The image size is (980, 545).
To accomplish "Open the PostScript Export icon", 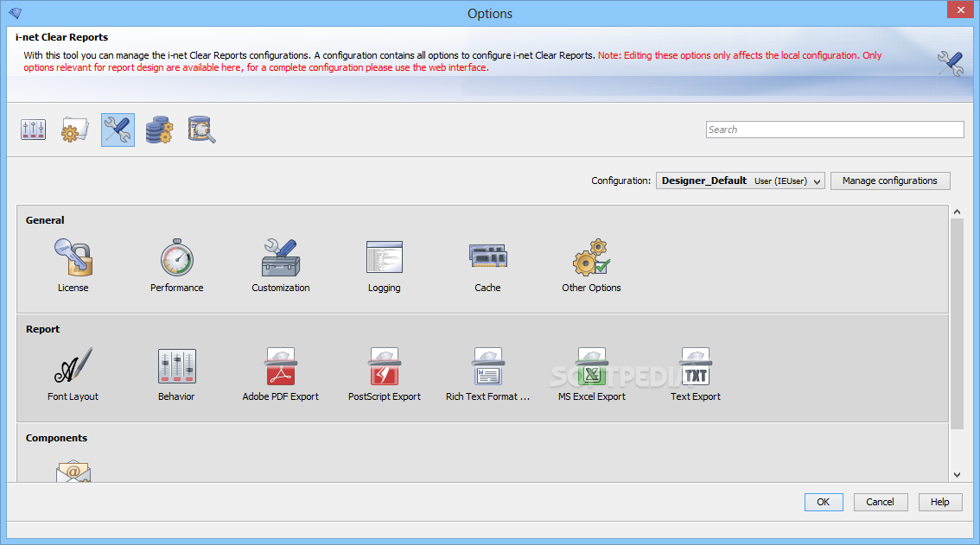I will click(385, 366).
